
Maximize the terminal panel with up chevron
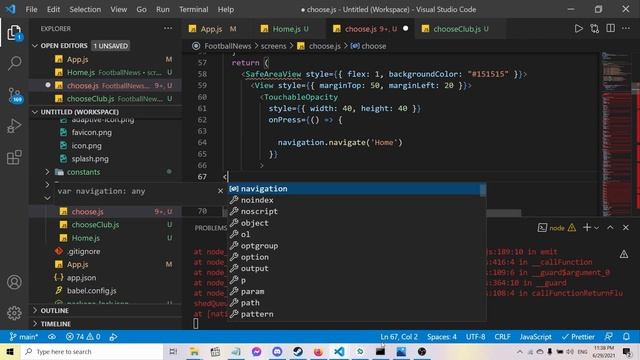[610, 227]
